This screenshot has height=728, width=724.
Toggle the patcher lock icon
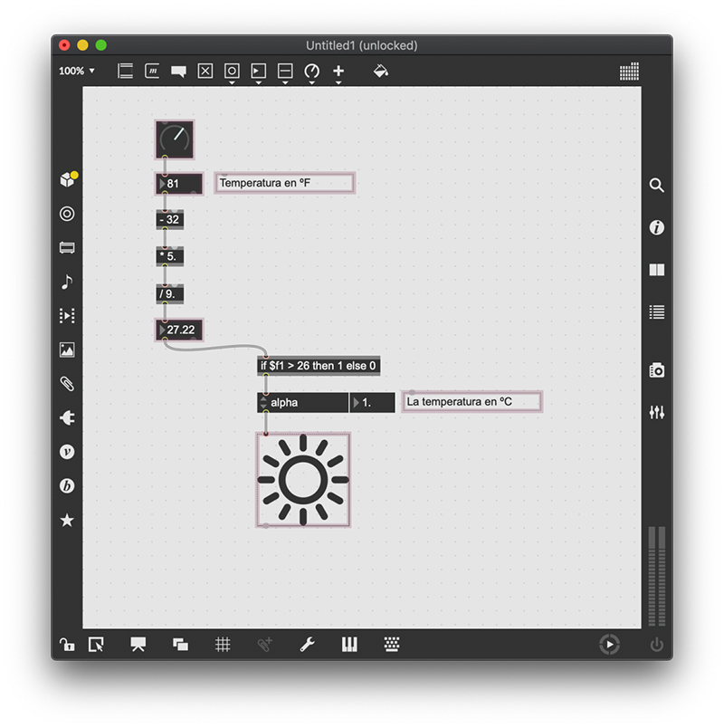pyautogui.click(x=67, y=645)
